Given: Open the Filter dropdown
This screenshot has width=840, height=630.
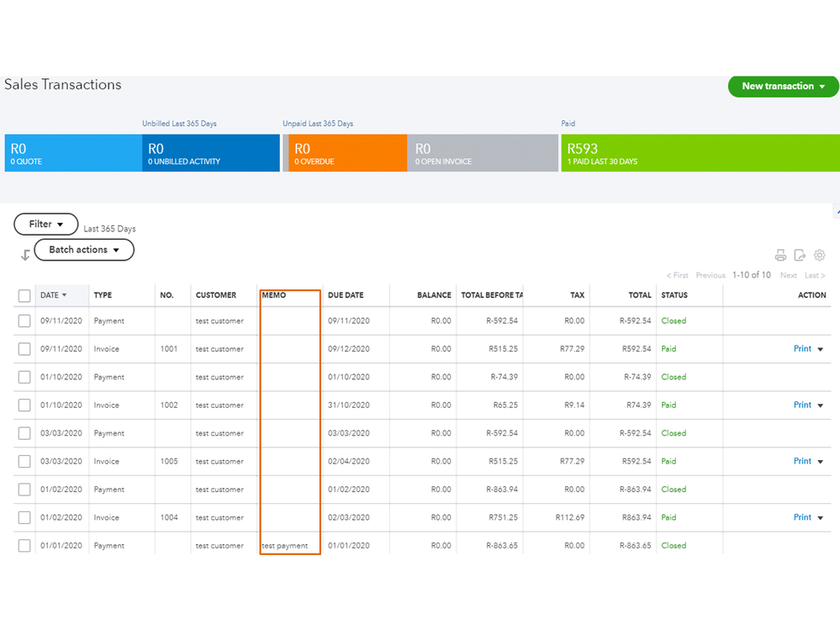Looking at the screenshot, I should [x=46, y=224].
